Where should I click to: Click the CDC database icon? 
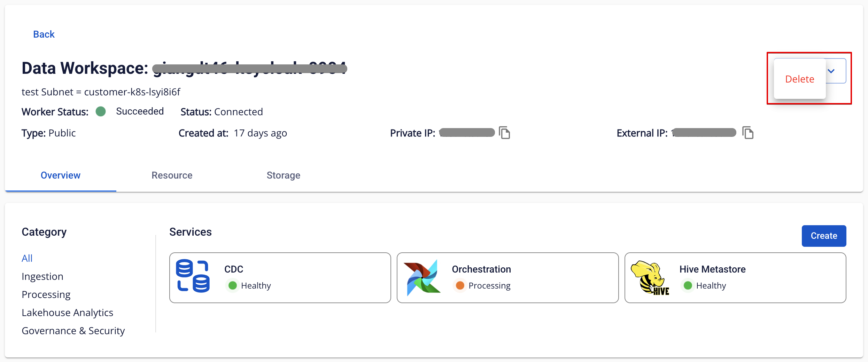tap(193, 276)
